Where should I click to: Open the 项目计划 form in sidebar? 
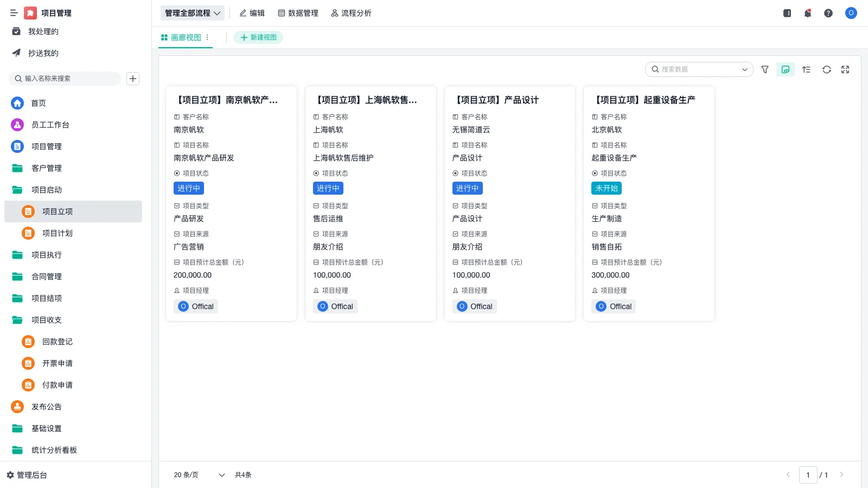point(58,233)
